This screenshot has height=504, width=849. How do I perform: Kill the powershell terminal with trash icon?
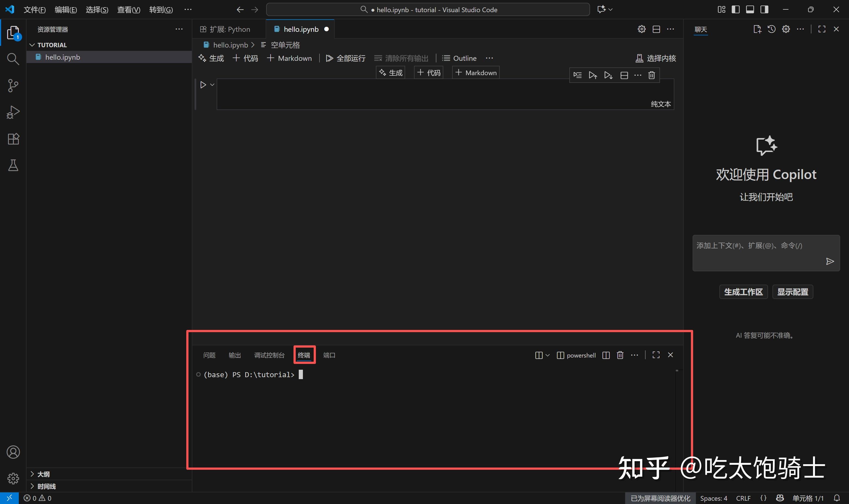click(620, 355)
